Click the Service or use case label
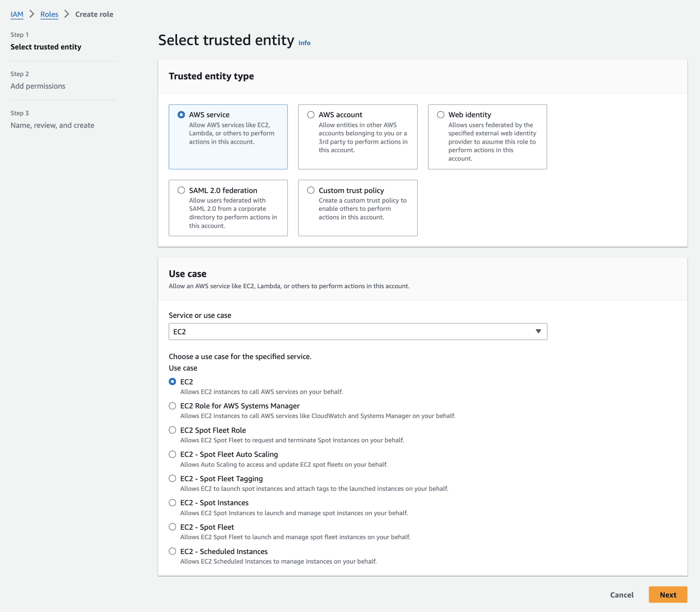Viewport: 700px width, 612px height. pyautogui.click(x=200, y=315)
